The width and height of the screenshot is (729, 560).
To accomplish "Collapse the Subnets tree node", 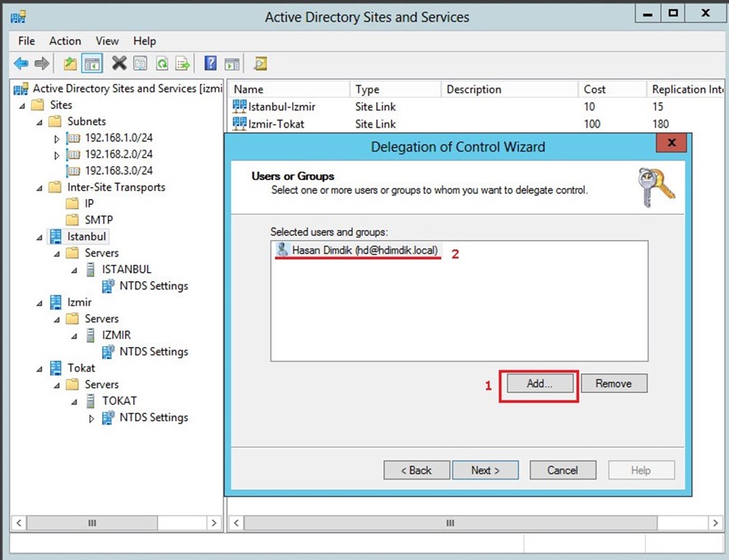I will [39, 123].
